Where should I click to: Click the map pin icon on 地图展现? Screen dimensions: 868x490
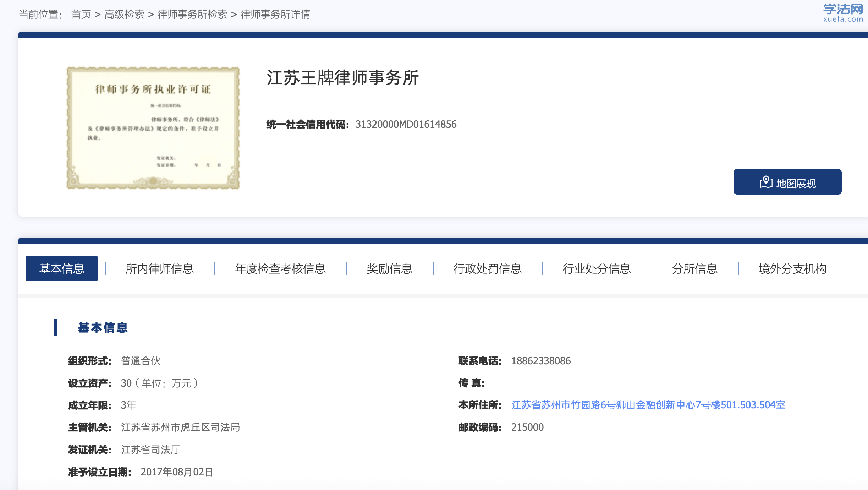click(766, 182)
